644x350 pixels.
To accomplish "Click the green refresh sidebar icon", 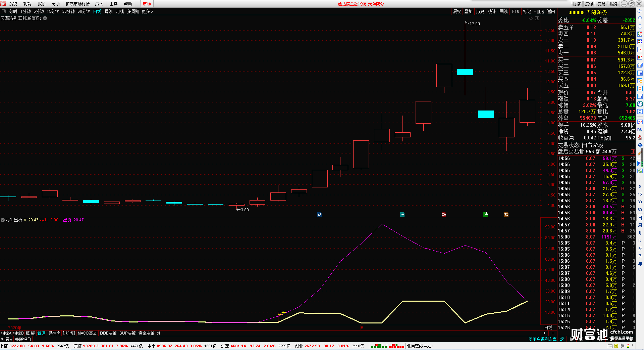I will tap(640, 171).
